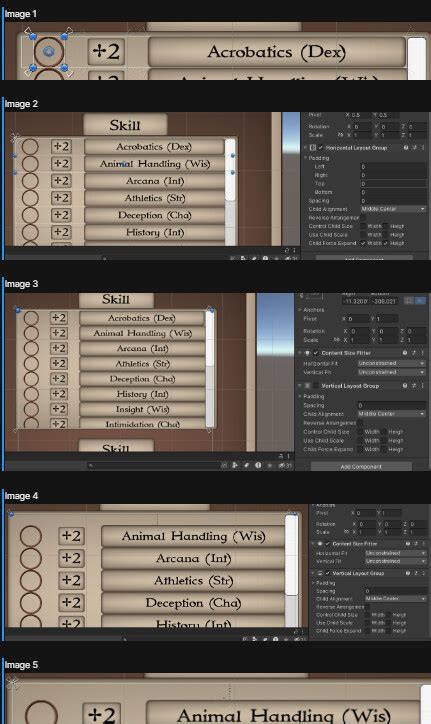The height and width of the screenshot is (724, 431).
Task: Click preset icon on Image 3 Vertical Layout Group
Action: [414, 386]
